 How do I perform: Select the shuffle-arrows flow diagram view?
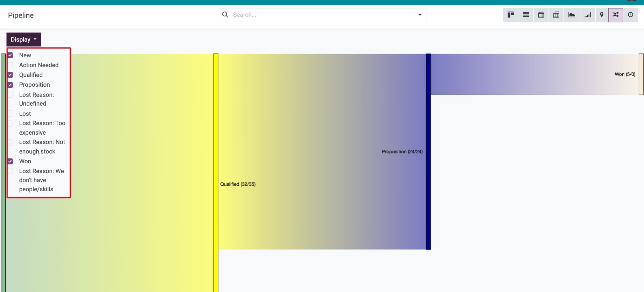(616, 15)
